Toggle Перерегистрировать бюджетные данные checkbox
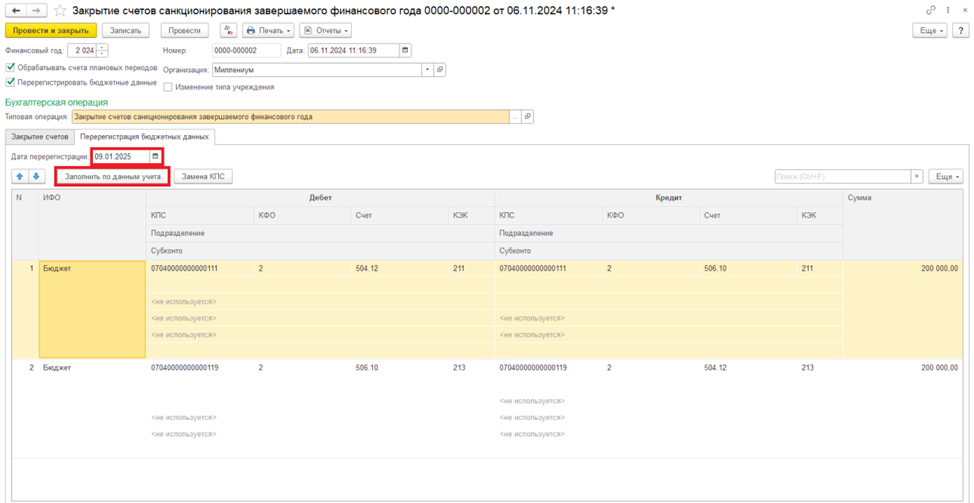 pos(9,82)
